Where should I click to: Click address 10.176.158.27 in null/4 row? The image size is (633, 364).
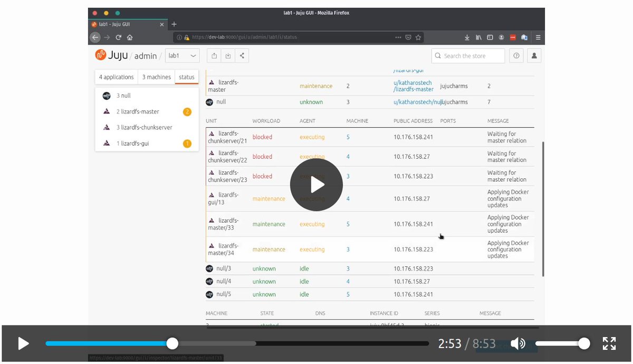tap(411, 282)
